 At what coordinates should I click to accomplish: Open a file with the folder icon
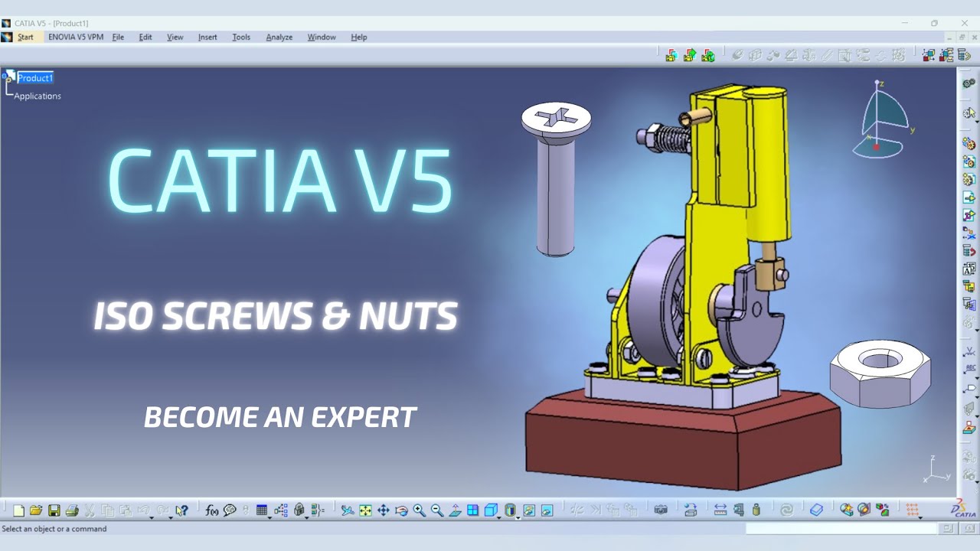[36, 510]
